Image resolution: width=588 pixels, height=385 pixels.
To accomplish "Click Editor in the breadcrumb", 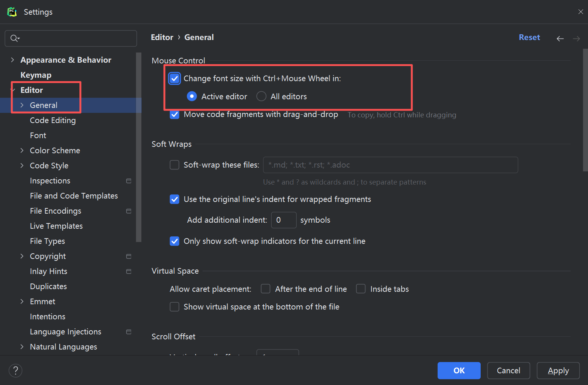I will tap(162, 37).
